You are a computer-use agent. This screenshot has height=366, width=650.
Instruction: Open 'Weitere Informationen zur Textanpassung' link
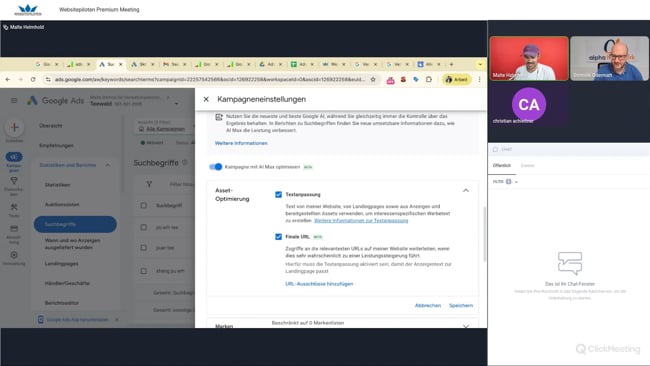point(361,221)
